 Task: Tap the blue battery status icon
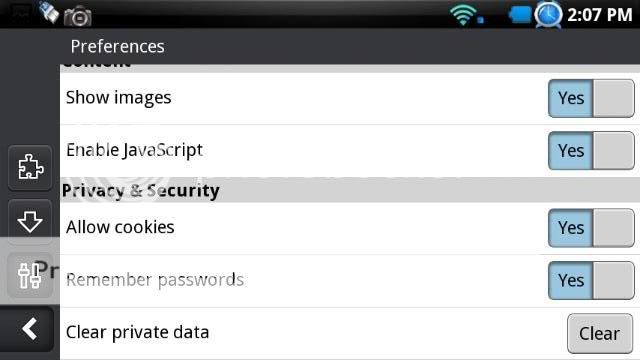coord(520,15)
